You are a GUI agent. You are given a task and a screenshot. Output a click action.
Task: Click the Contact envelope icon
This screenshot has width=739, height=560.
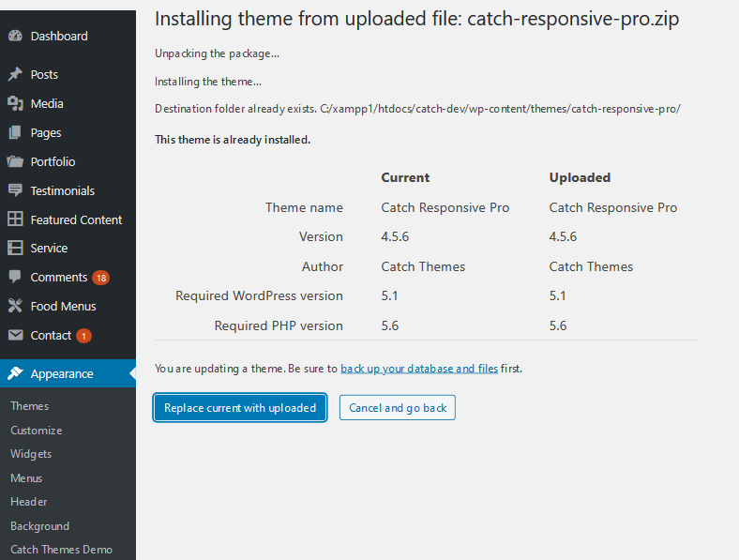pyautogui.click(x=15, y=335)
